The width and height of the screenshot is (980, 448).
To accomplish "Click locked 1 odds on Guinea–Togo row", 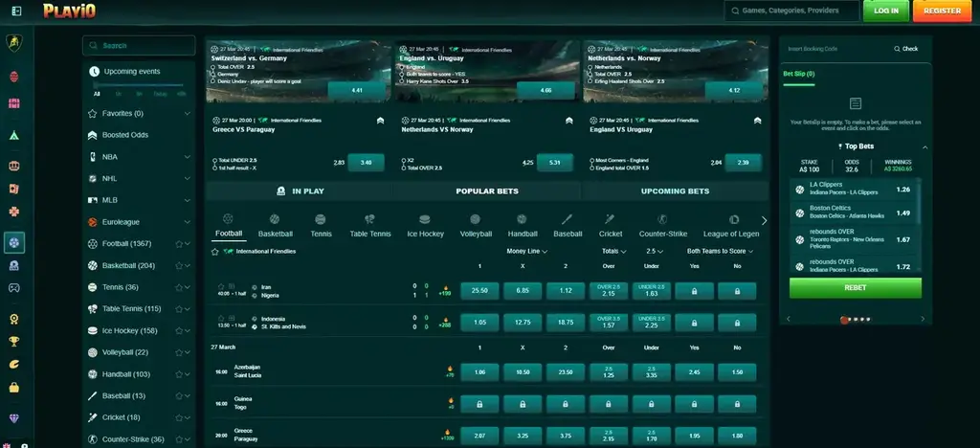I will click(x=479, y=404).
